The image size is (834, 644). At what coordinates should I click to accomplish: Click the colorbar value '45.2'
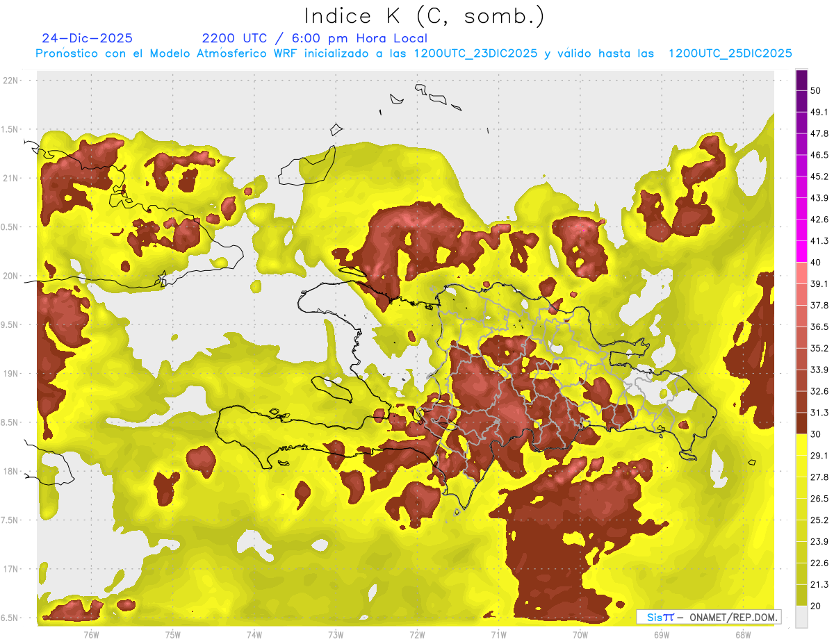pyautogui.click(x=819, y=176)
